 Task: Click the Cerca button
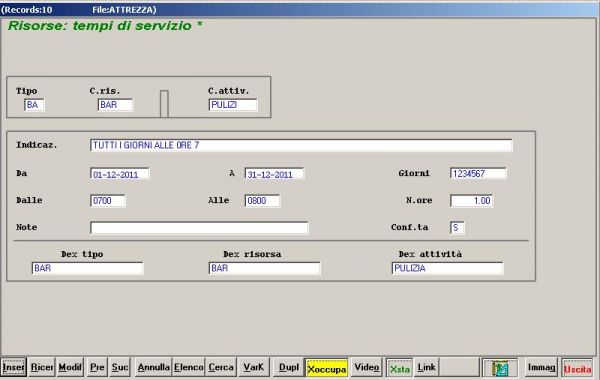point(221,367)
